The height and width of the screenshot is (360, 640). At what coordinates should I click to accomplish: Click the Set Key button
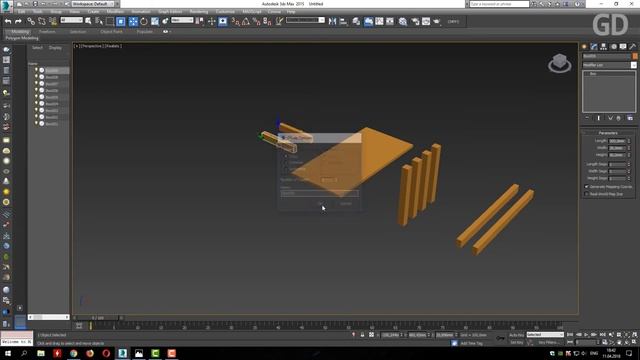click(x=516, y=342)
